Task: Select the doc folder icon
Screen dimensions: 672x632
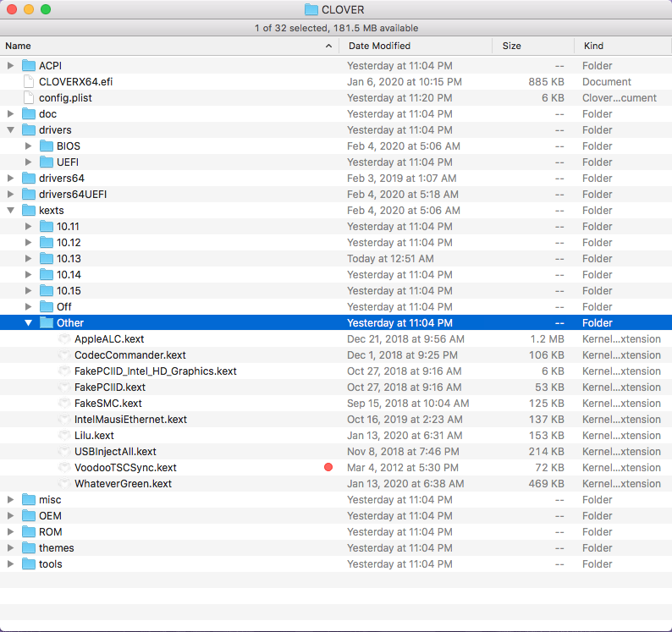Action: tap(29, 114)
